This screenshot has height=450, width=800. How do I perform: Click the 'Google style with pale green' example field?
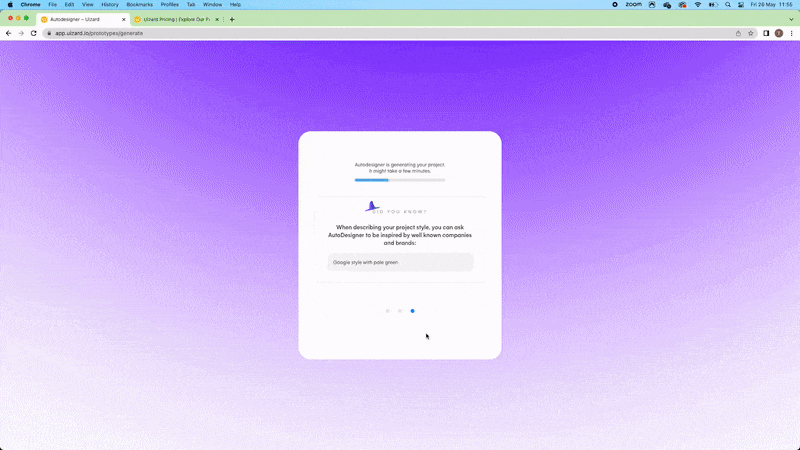pyautogui.click(x=401, y=262)
